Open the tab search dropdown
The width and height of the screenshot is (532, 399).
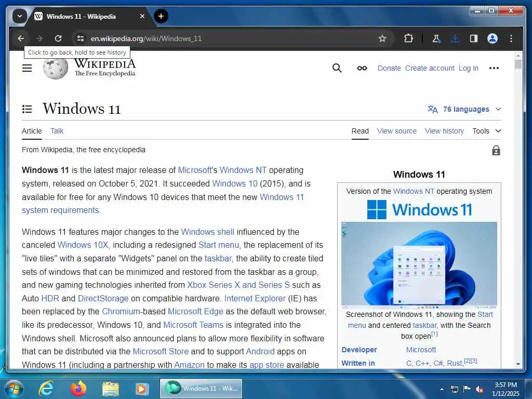point(20,16)
